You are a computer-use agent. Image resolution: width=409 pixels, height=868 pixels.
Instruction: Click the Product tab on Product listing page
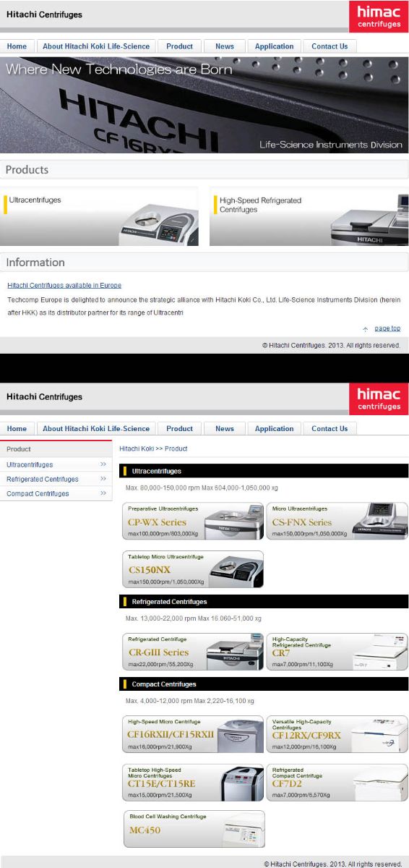point(180,428)
